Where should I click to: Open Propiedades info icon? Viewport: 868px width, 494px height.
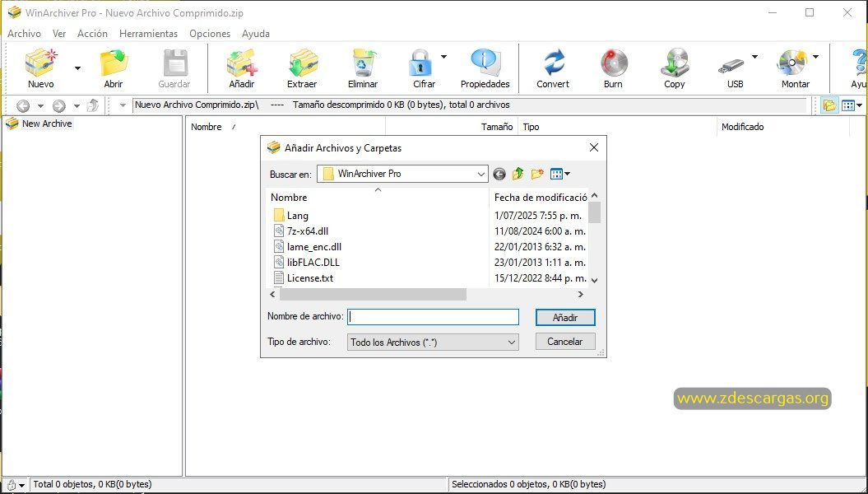pyautogui.click(x=485, y=63)
